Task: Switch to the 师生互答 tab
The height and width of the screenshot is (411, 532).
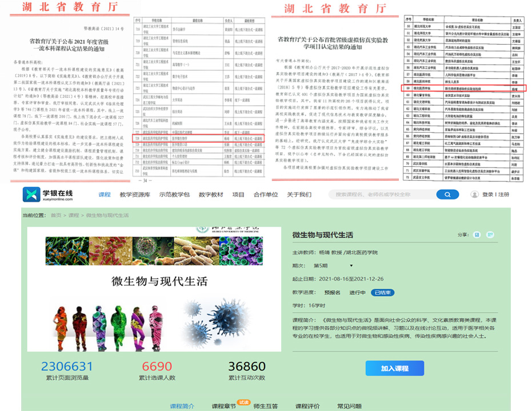Action: (x=265, y=406)
